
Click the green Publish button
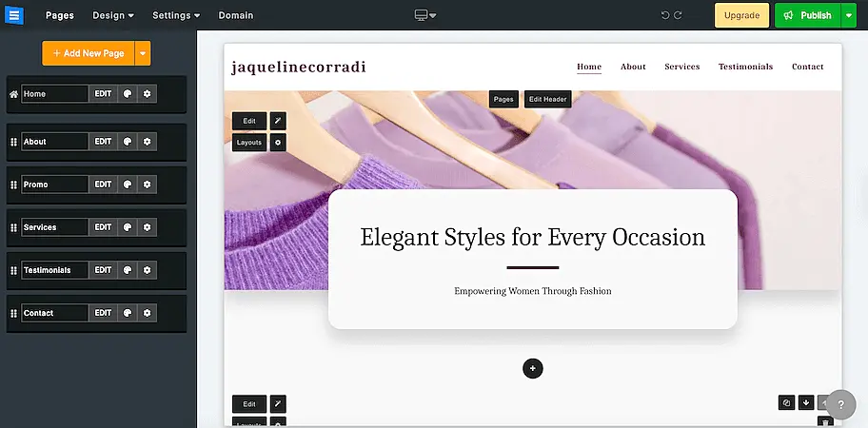[808, 15]
